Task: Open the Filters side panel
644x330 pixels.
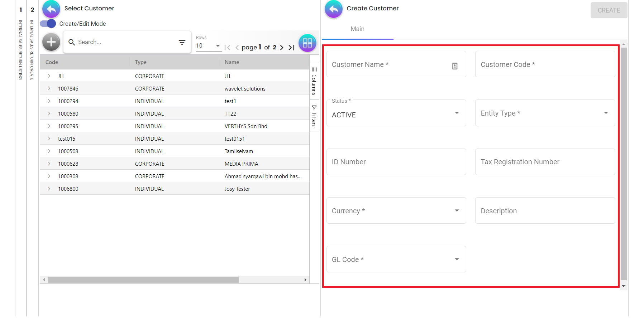Action: 314,116
